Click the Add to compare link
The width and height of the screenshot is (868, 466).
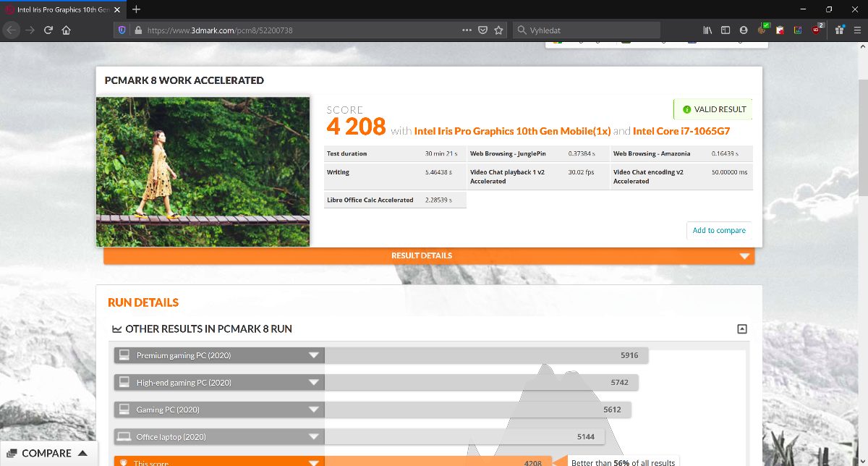click(x=719, y=230)
